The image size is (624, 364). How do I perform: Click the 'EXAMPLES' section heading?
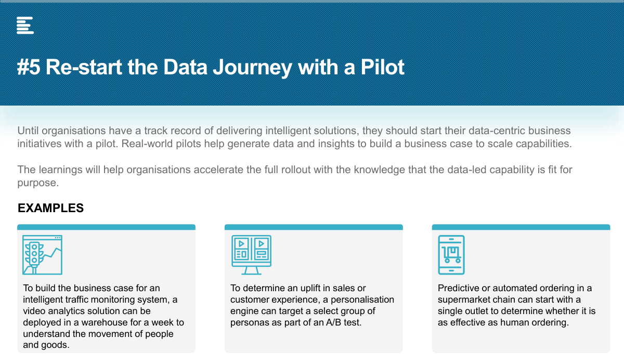50,208
